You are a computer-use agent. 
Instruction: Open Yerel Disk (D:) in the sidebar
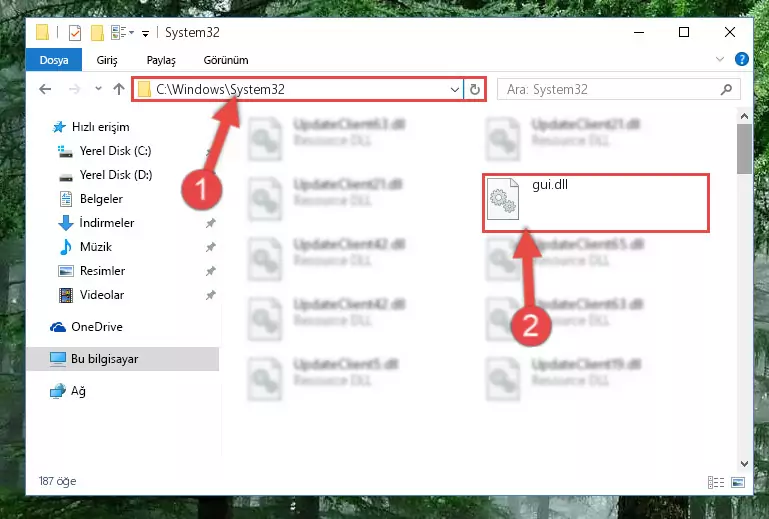click(116, 175)
